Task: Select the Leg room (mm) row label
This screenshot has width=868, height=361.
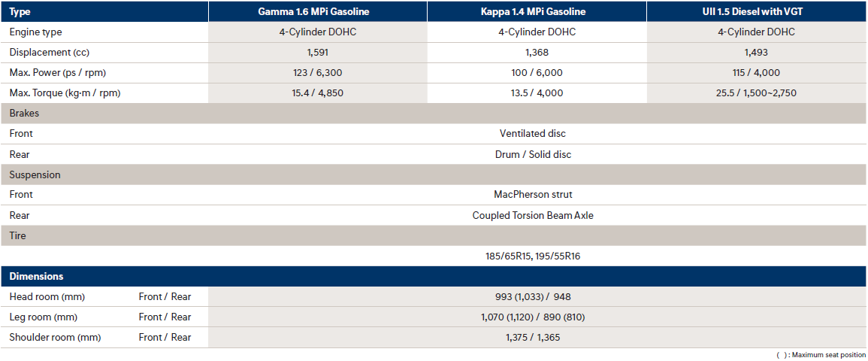Action: (x=43, y=317)
